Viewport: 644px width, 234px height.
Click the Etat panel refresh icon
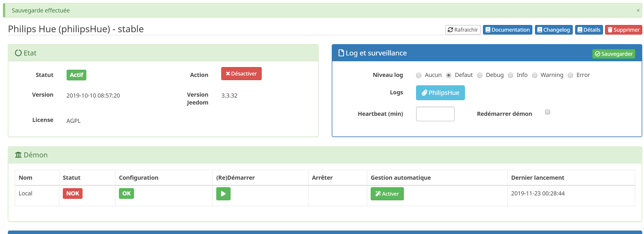click(18, 53)
